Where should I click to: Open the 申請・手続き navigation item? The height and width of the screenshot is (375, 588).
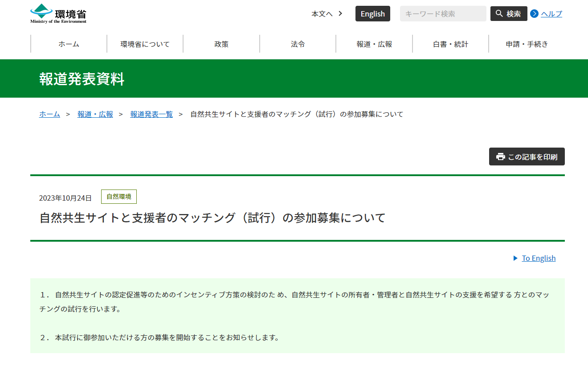[x=527, y=44]
